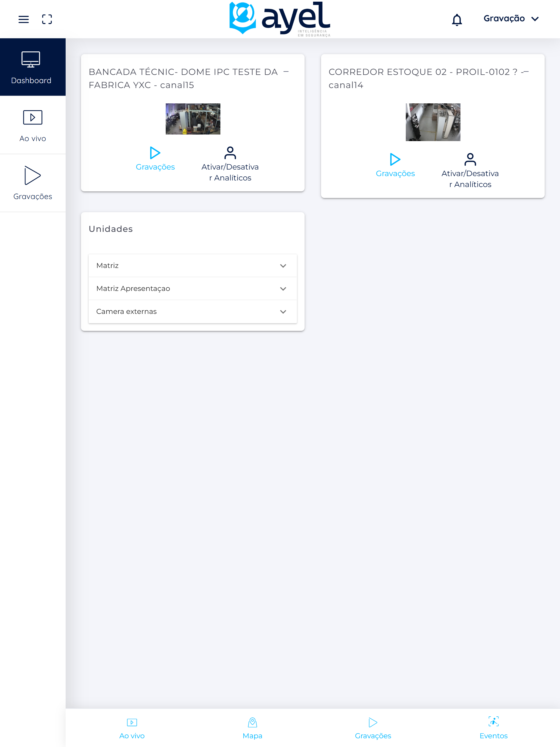The width and height of the screenshot is (560, 747).
Task: Expand the Matriz Apresentaçao unit
Action: pos(192,288)
